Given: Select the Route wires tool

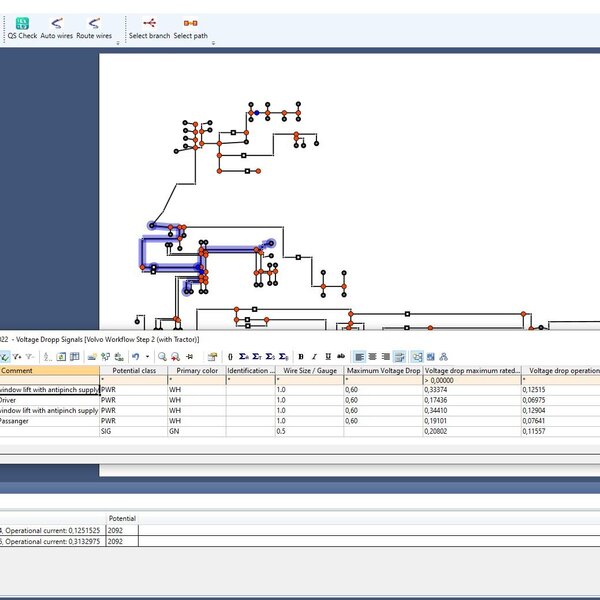Looking at the screenshot, I should pos(93,26).
